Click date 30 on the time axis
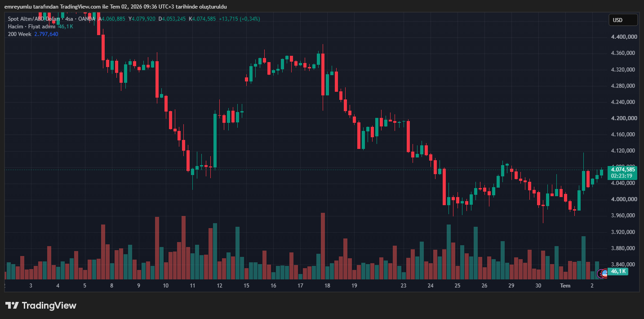 pyautogui.click(x=538, y=286)
